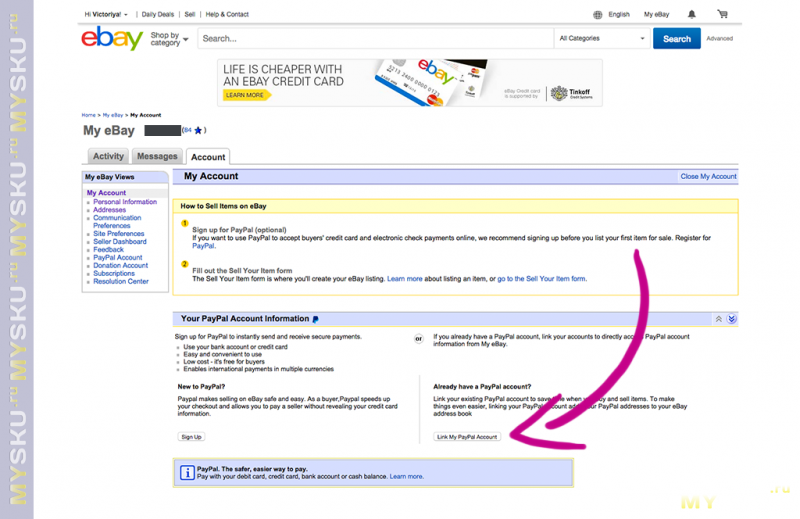Click Link My PayPal Account button
Viewport: 800px width, 519px height.
pyautogui.click(x=467, y=437)
